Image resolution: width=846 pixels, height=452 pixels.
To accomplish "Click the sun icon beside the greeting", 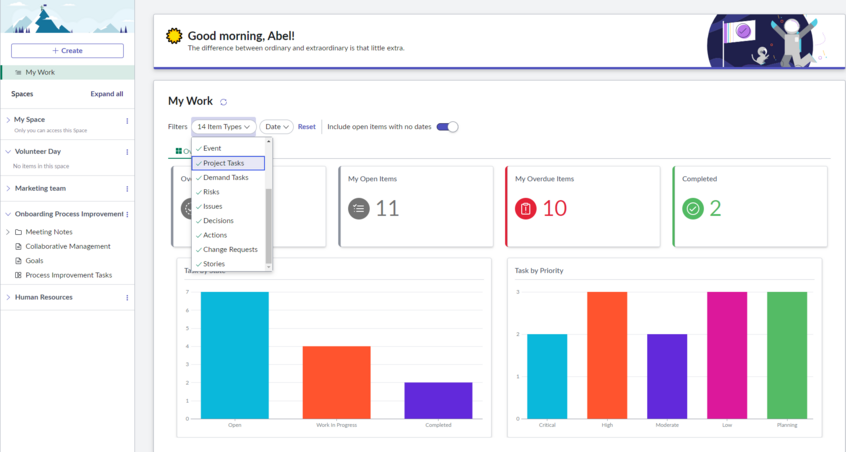I will 174,36.
